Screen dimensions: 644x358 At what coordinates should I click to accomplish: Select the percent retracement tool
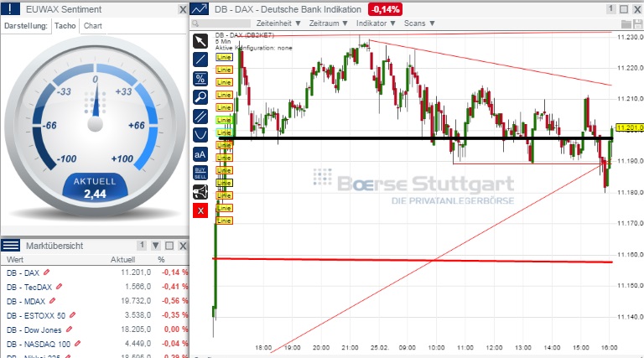click(x=200, y=79)
